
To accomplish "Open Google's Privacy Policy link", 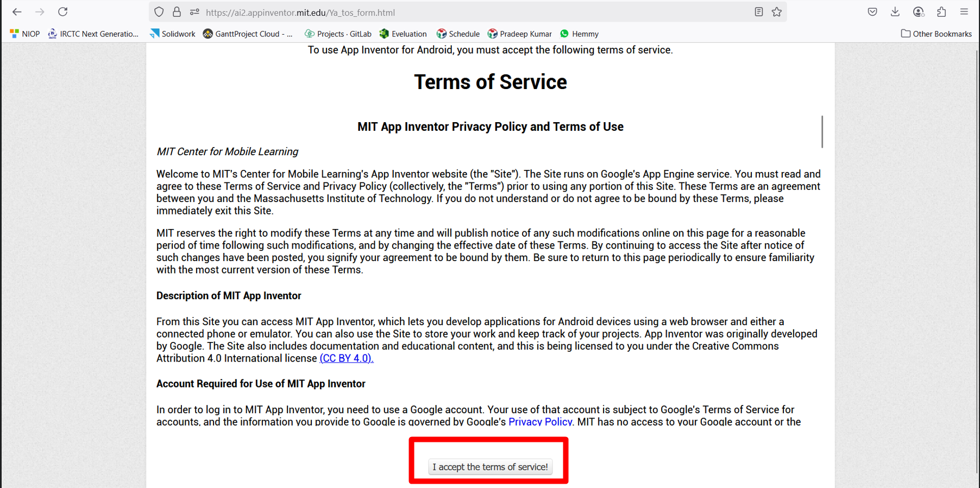I will 540,422.
